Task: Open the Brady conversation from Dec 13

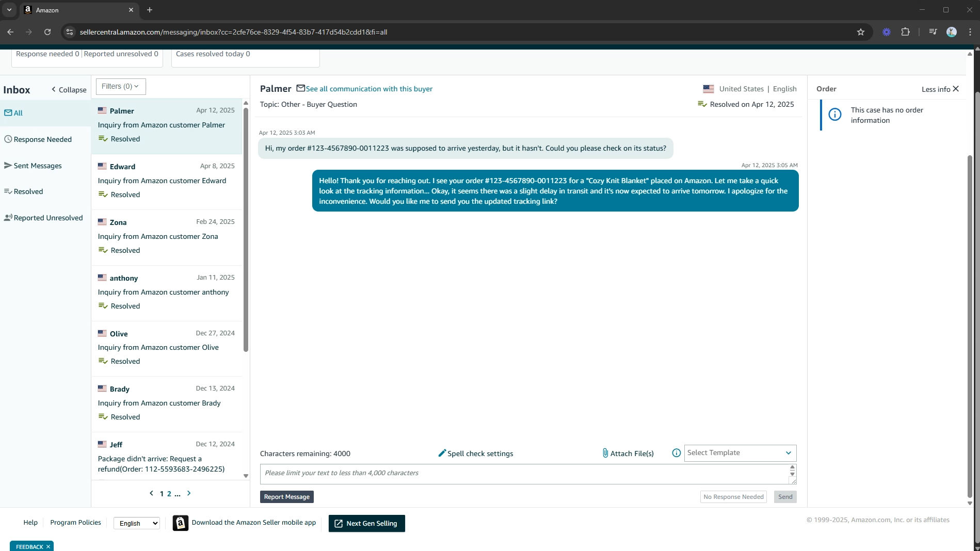Action: click(x=166, y=404)
